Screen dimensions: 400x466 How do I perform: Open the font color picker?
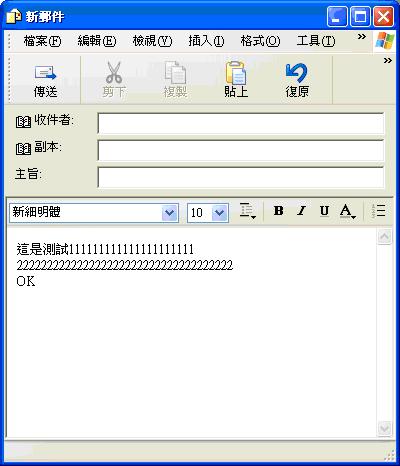click(x=348, y=211)
